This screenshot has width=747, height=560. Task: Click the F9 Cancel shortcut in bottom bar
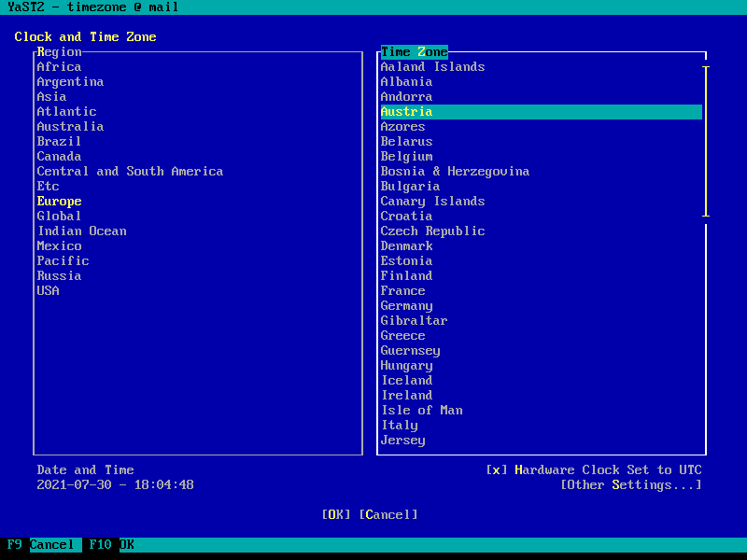[41, 545]
